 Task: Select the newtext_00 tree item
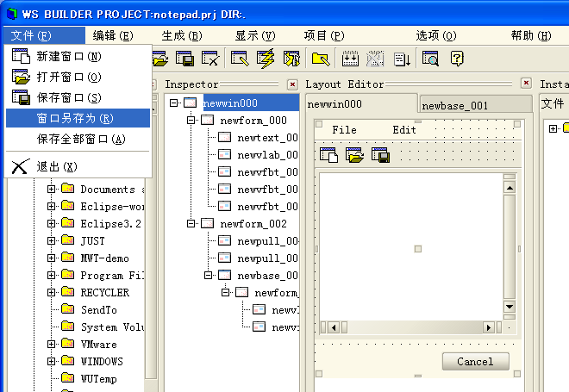tap(267, 138)
